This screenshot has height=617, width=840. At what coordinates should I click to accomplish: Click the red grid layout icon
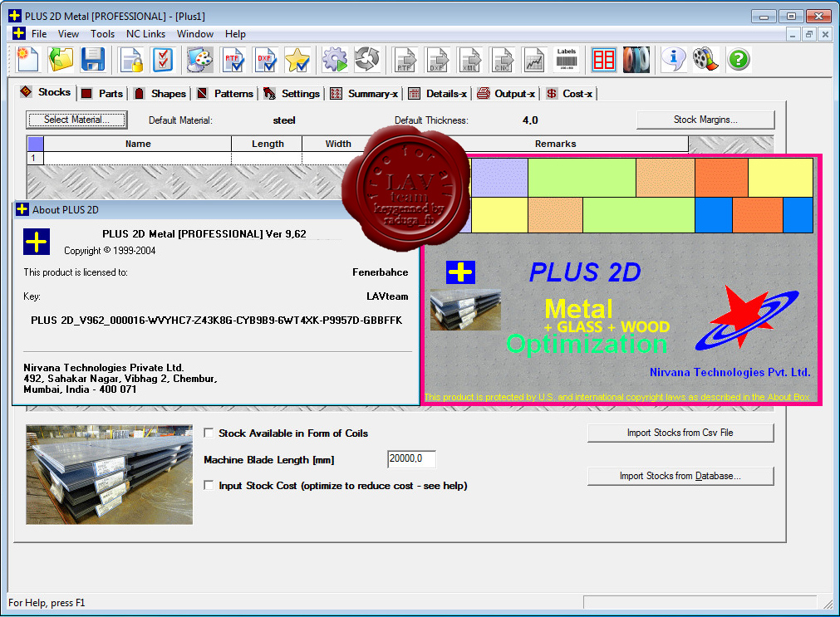coord(604,60)
